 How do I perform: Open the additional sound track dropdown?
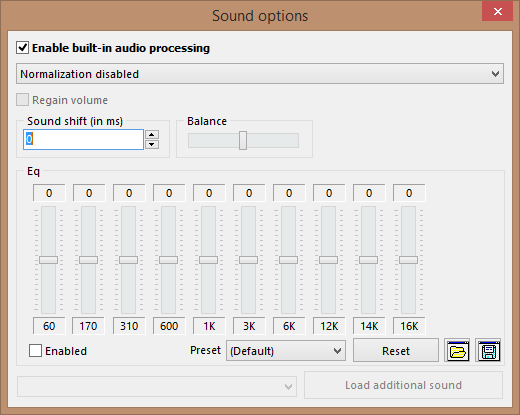pyautogui.click(x=157, y=386)
